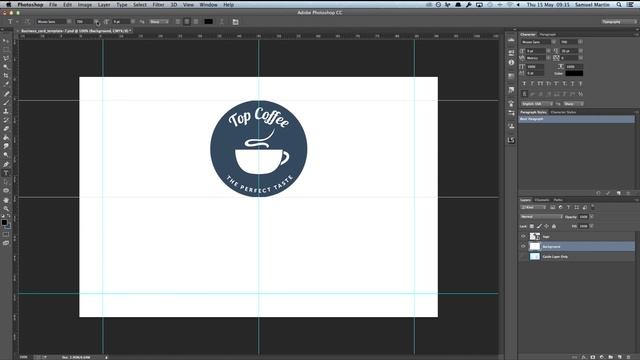Select the Hand tool
The height and width of the screenshot is (360, 640).
click(6, 200)
